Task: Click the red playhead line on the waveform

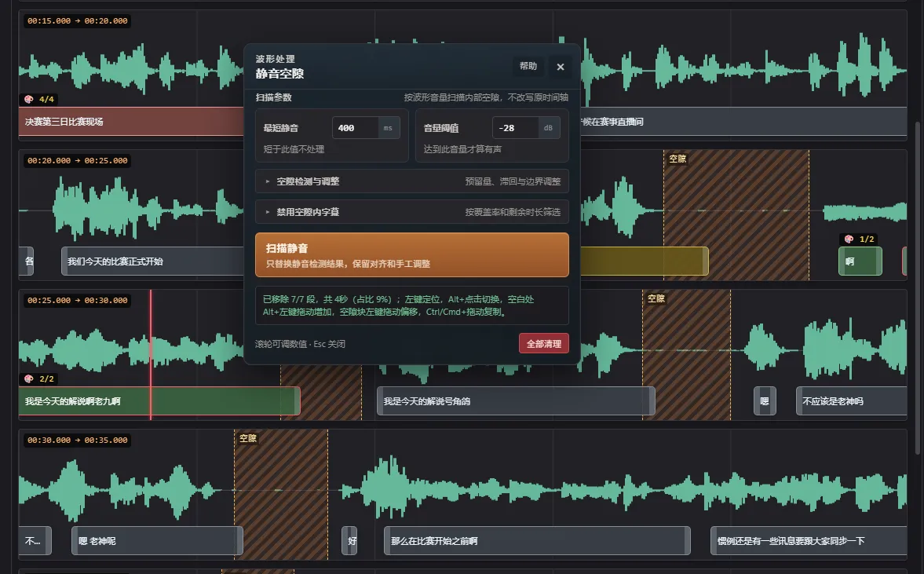Action: [151, 354]
